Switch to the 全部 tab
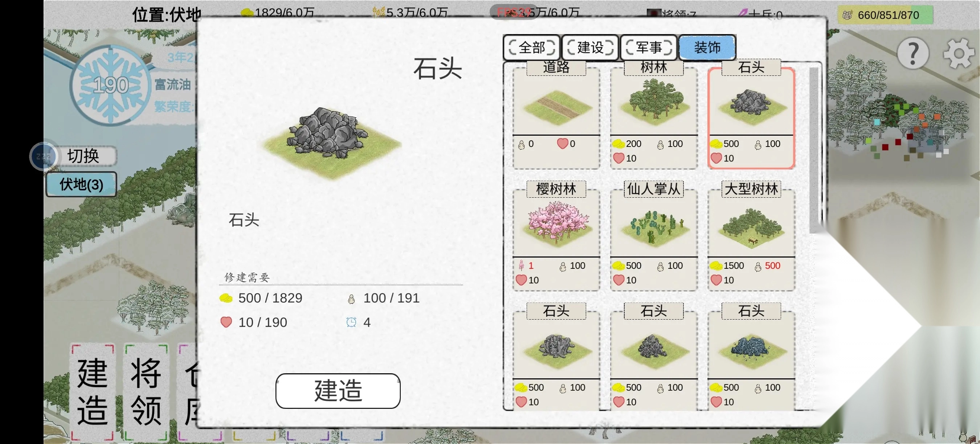The height and width of the screenshot is (444, 980). tap(531, 48)
